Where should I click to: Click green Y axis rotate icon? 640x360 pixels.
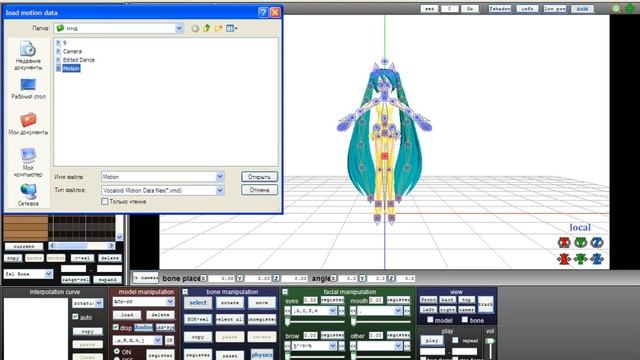[580, 242]
